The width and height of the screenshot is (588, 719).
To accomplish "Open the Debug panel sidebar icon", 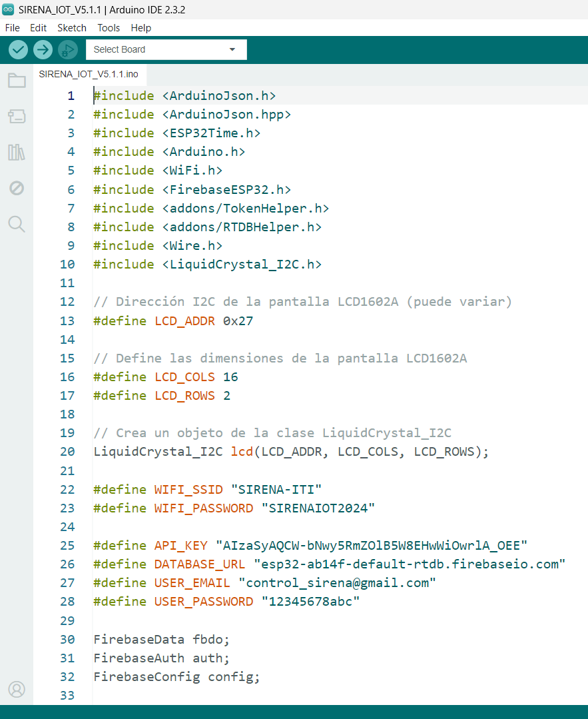I will (17, 188).
